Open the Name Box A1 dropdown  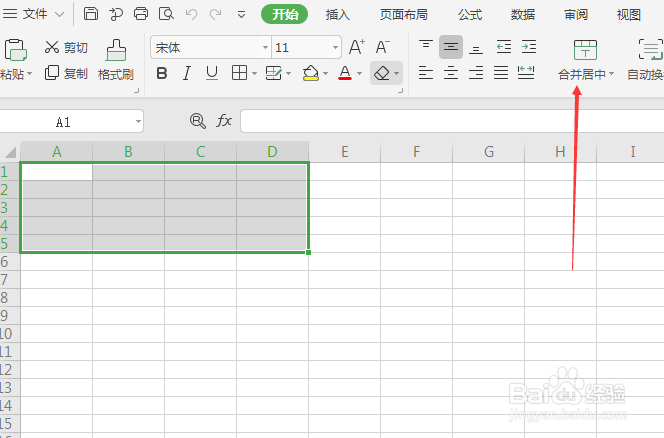click(x=138, y=122)
